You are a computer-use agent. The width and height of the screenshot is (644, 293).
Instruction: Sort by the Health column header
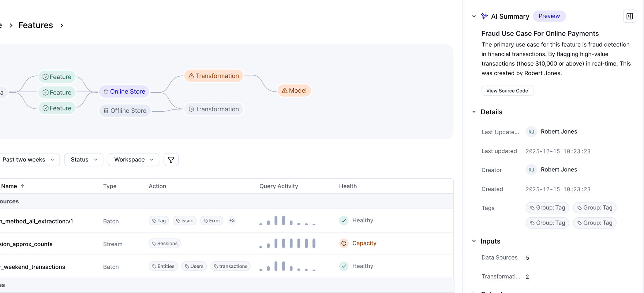(348, 186)
